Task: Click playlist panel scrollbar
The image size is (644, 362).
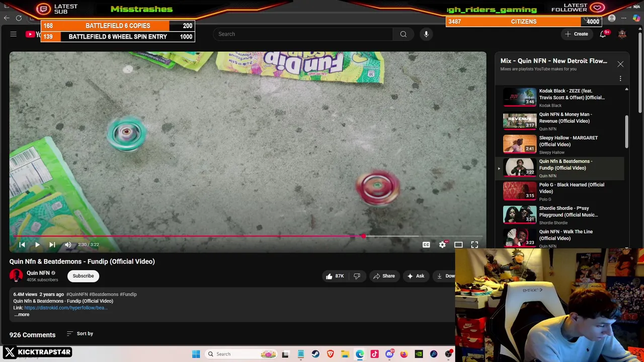Action: [626, 132]
